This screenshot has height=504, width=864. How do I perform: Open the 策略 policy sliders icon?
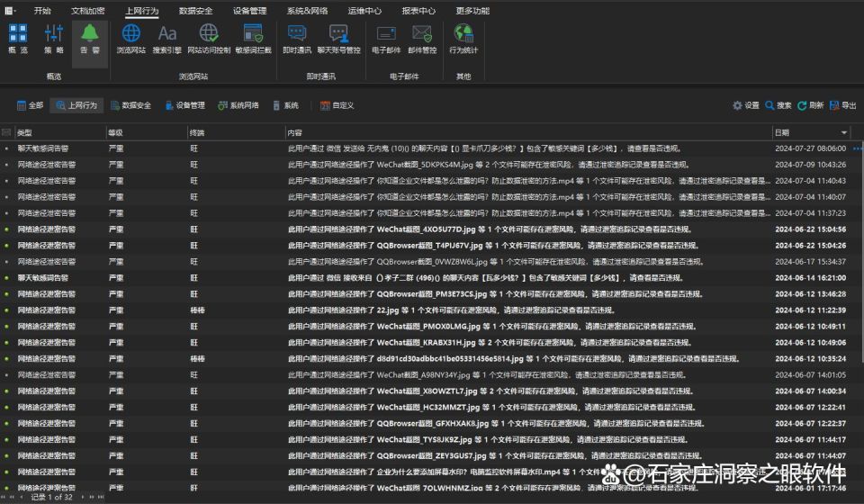click(54, 39)
